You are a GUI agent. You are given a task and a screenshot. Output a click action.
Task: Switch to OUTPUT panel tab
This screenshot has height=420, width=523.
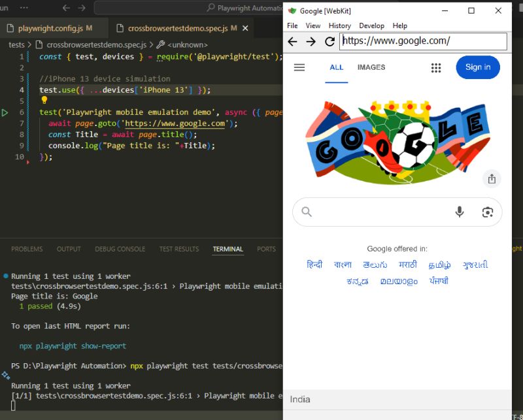pyautogui.click(x=69, y=249)
